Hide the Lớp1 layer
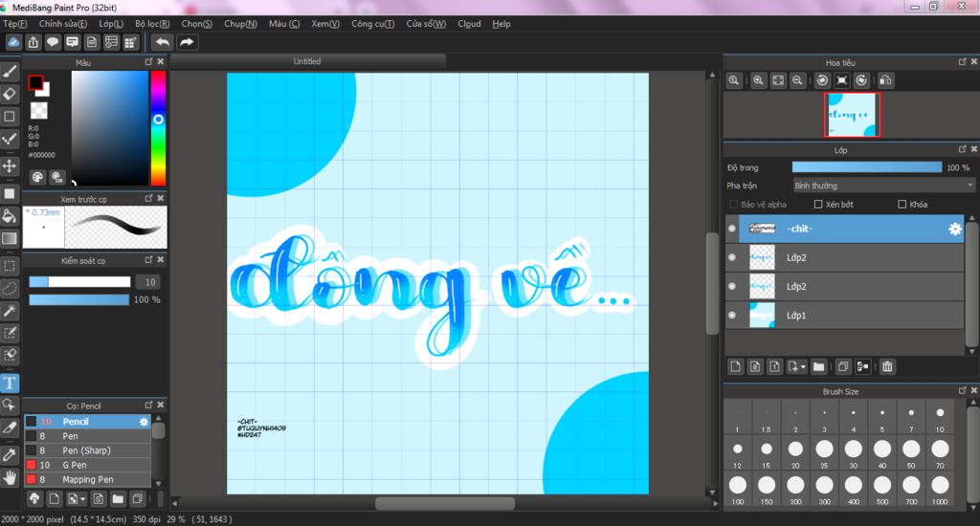The image size is (980, 526). (x=732, y=315)
